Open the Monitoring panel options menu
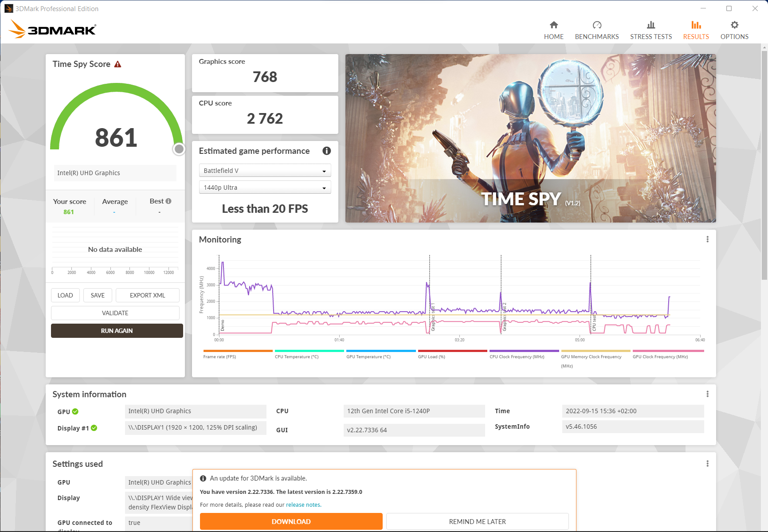Screen dimensions: 768x532 coord(707,239)
